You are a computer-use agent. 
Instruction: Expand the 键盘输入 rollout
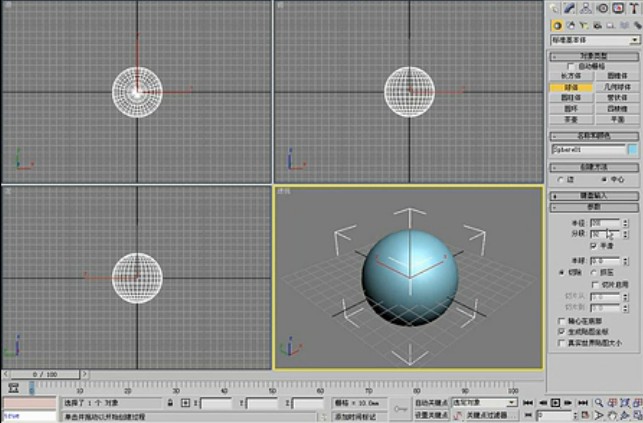tap(594, 196)
